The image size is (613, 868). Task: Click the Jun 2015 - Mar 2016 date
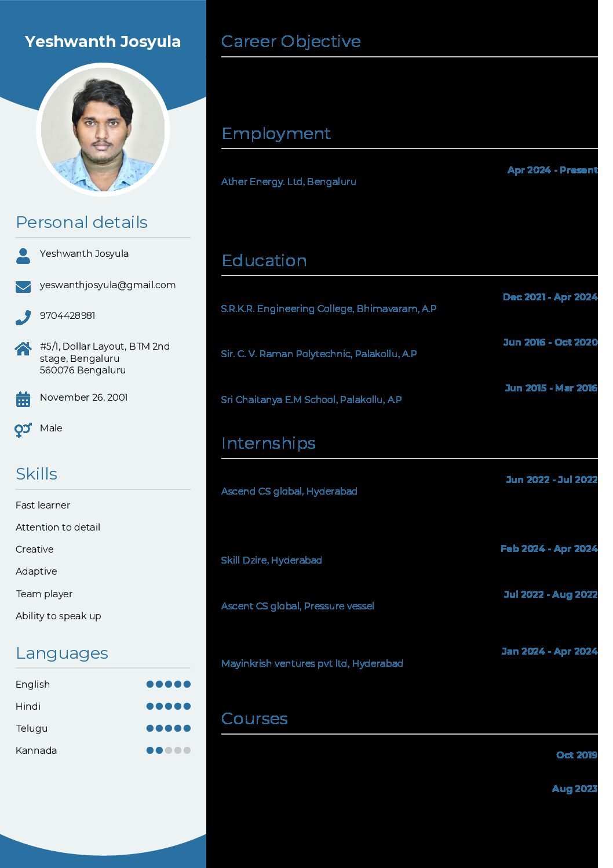[551, 388]
